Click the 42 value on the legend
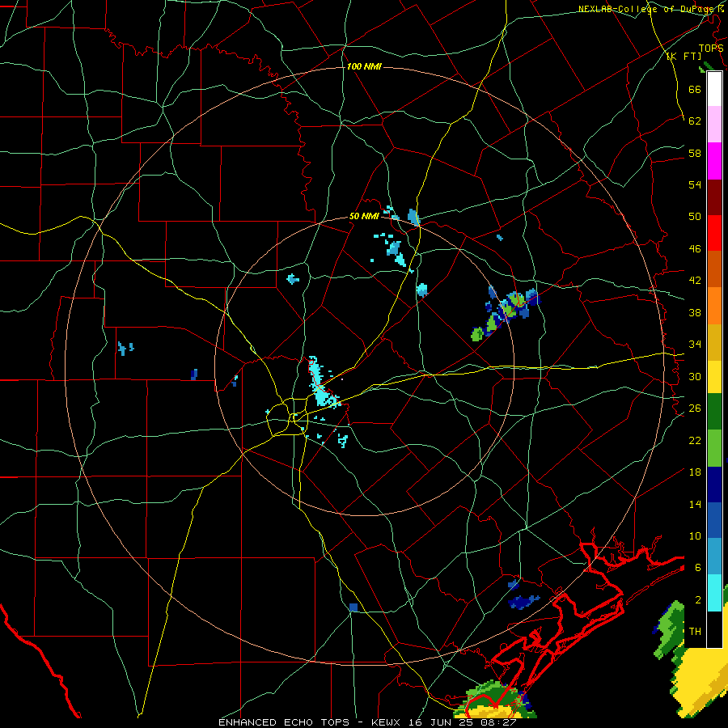Image resolution: width=728 pixels, height=728 pixels. point(695,281)
